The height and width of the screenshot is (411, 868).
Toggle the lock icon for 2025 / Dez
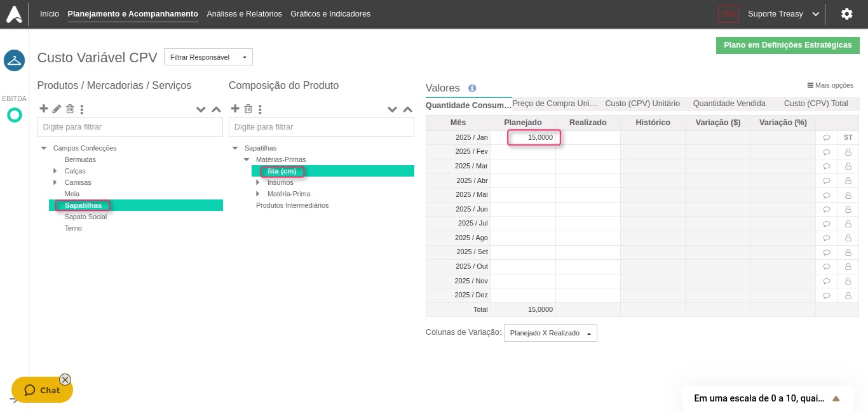848,295
